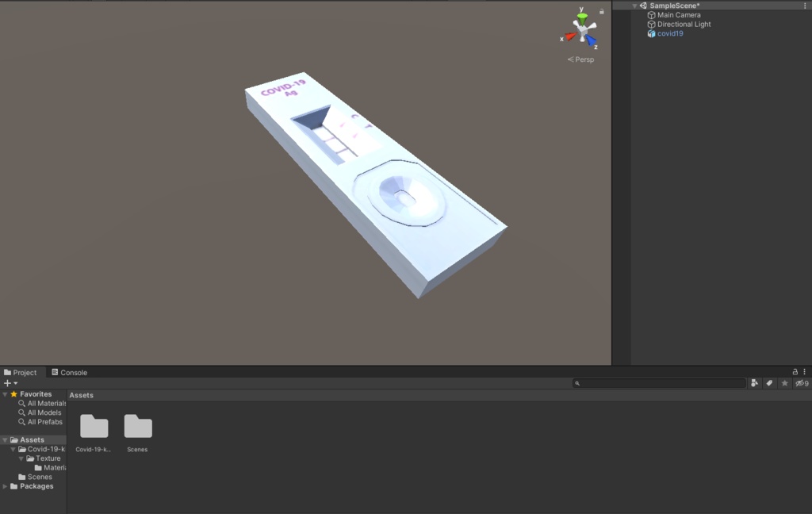This screenshot has width=812, height=514.
Task: Focus the Project panel search field
Action: pos(659,383)
